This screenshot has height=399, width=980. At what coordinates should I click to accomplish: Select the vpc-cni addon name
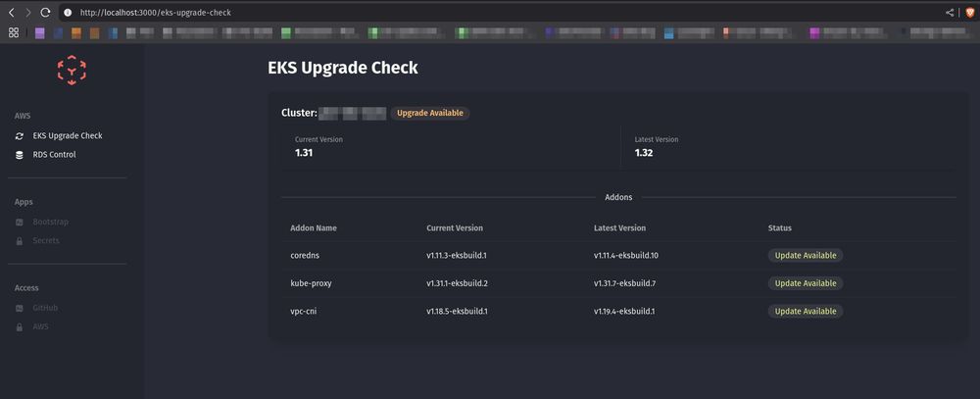click(x=304, y=311)
